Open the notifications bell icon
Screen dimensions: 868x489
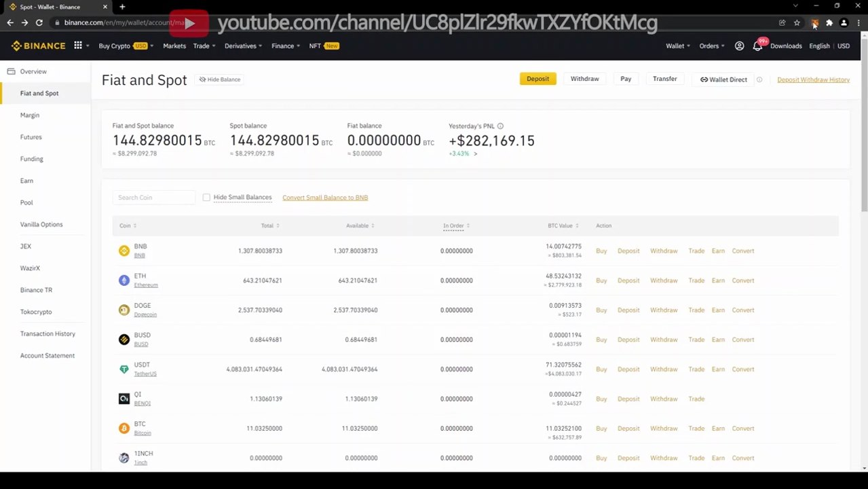pyautogui.click(x=757, y=46)
